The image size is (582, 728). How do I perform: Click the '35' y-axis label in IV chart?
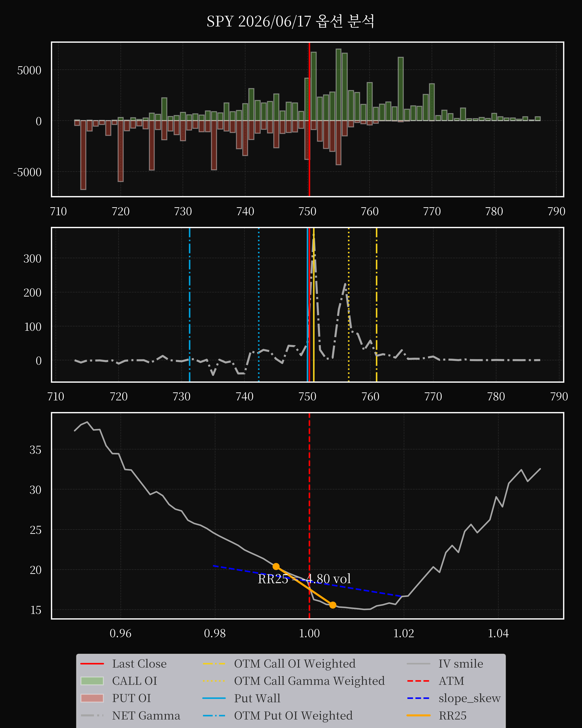click(x=35, y=450)
